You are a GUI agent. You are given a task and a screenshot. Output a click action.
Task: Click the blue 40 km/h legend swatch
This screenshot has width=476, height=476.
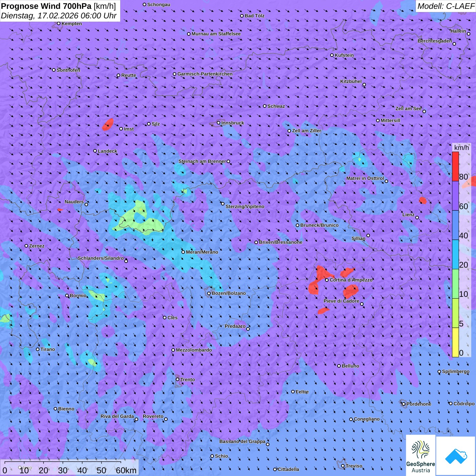click(x=455, y=225)
